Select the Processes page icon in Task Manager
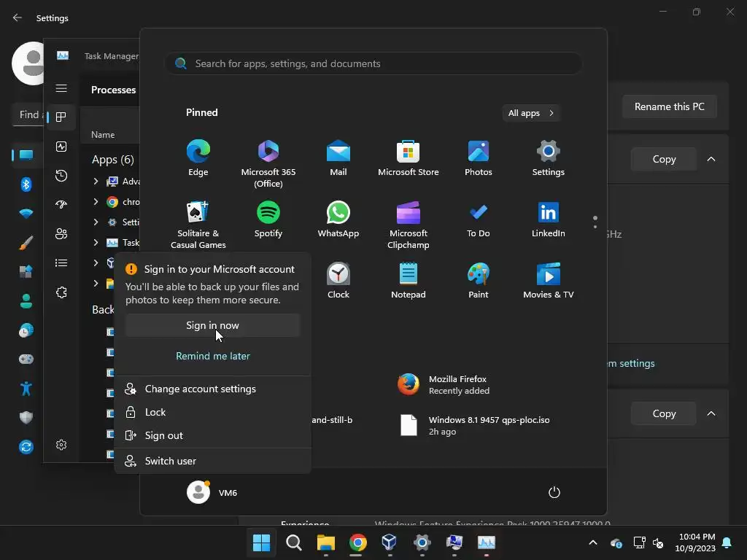The width and height of the screenshot is (747, 560). 61,117
